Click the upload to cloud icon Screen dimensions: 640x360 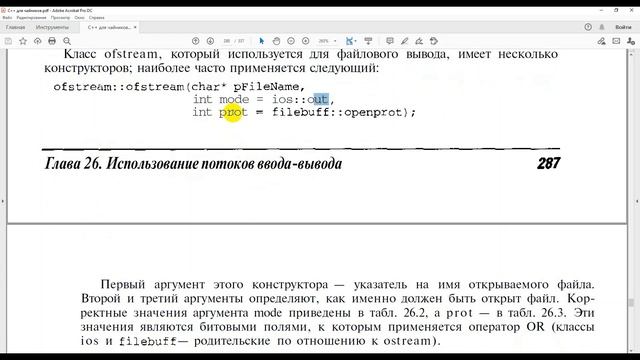(x=38, y=41)
